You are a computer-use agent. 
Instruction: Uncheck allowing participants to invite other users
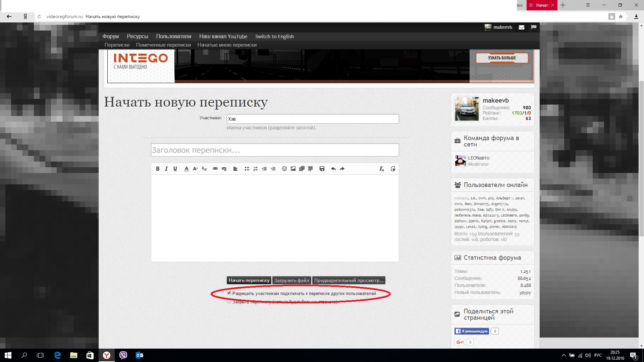coord(229,293)
